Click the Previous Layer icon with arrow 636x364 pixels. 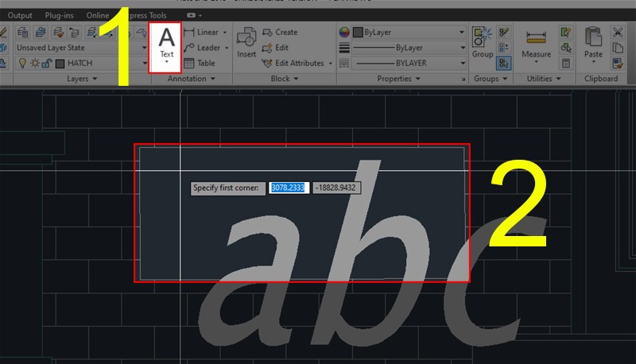(75, 32)
